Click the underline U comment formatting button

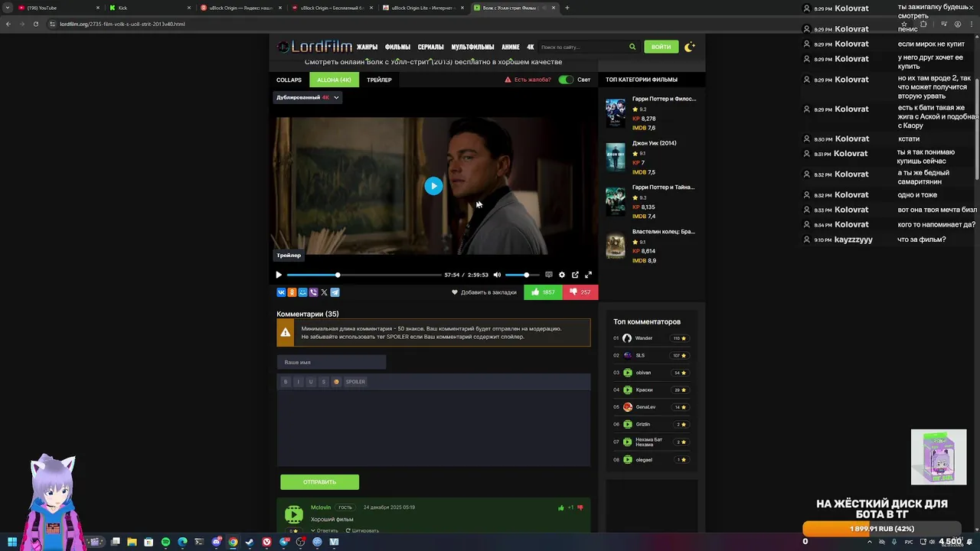(x=311, y=382)
